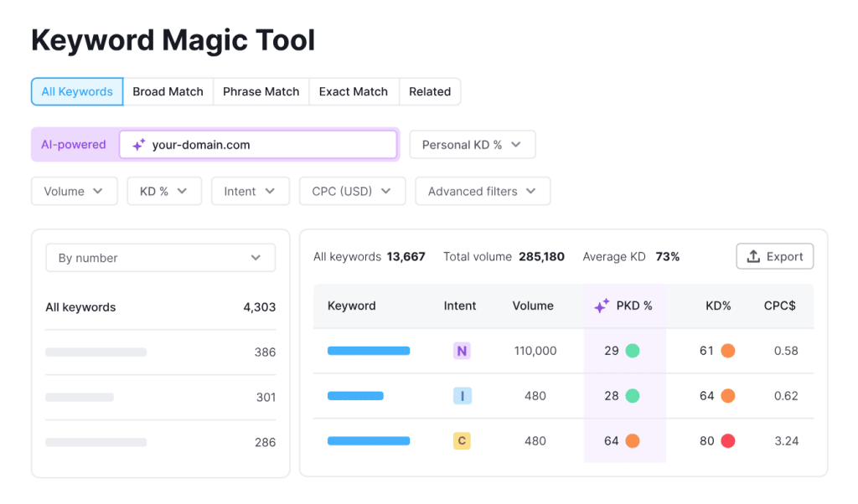This screenshot has height=504, width=858.
Task: Click the AI sparkle icon in domain field
Action: click(139, 145)
